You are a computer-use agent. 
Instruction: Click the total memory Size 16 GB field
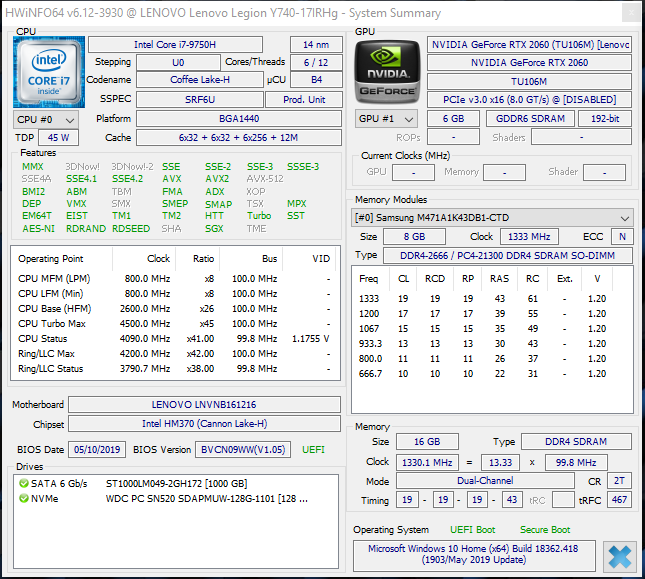click(427, 442)
